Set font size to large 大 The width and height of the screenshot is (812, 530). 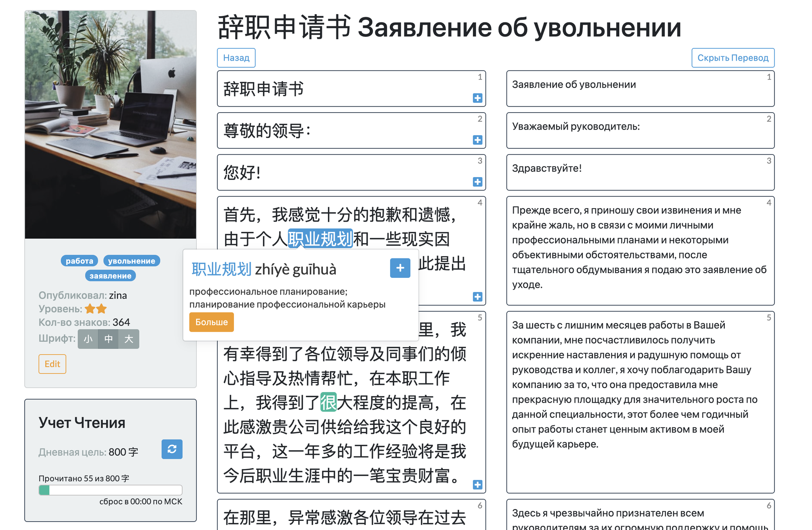coord(129,339)
